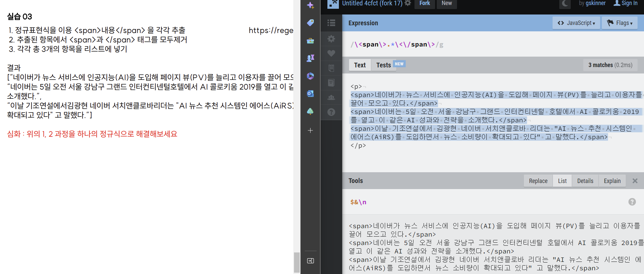Open Community Patterns people icon

(331, 97)
